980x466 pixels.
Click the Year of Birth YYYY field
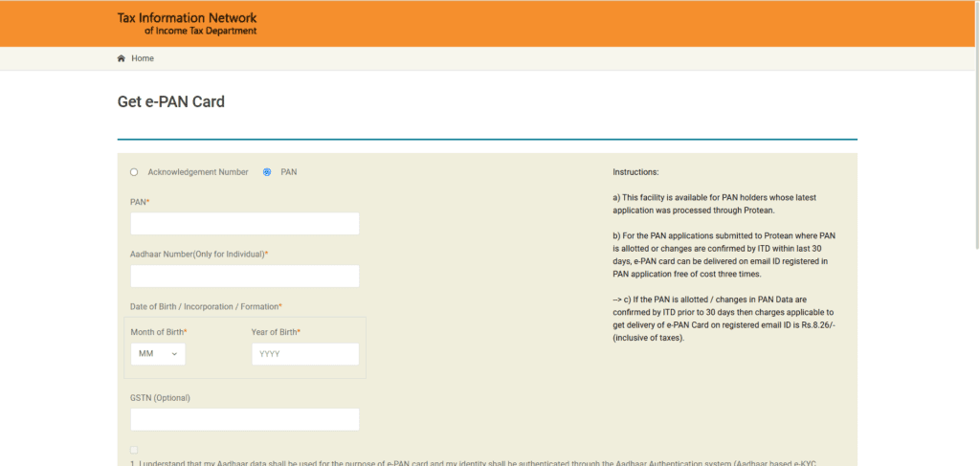[x=304, y=354]
